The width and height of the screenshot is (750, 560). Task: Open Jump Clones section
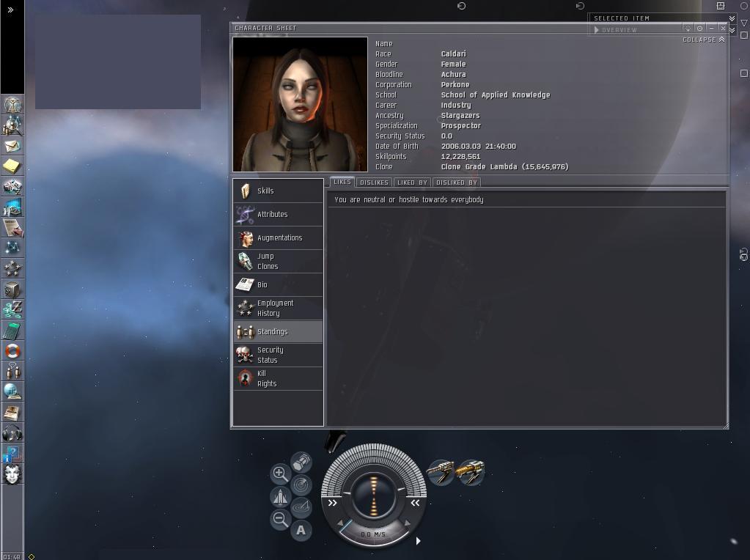tap(278, 261)
